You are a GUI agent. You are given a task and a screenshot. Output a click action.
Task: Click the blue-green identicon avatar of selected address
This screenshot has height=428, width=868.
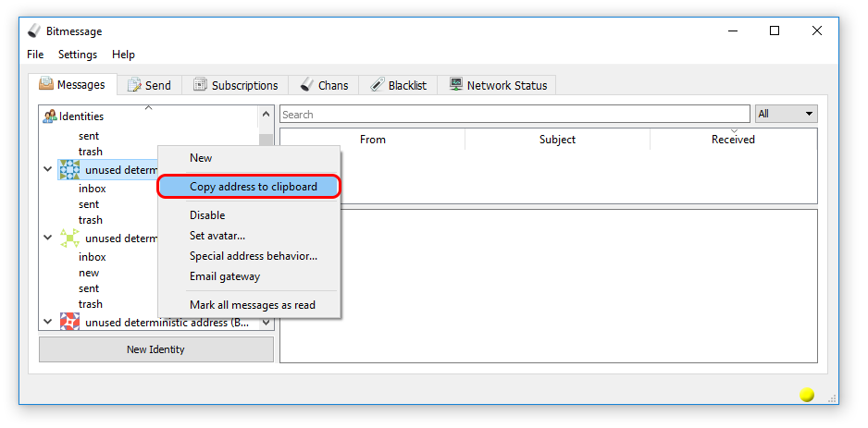(69, 170)
